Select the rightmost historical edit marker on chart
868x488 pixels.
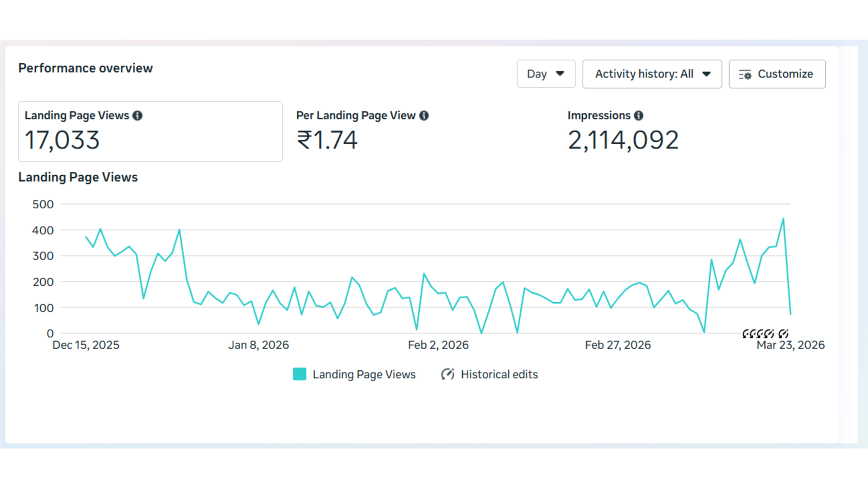tap(783, 333)
